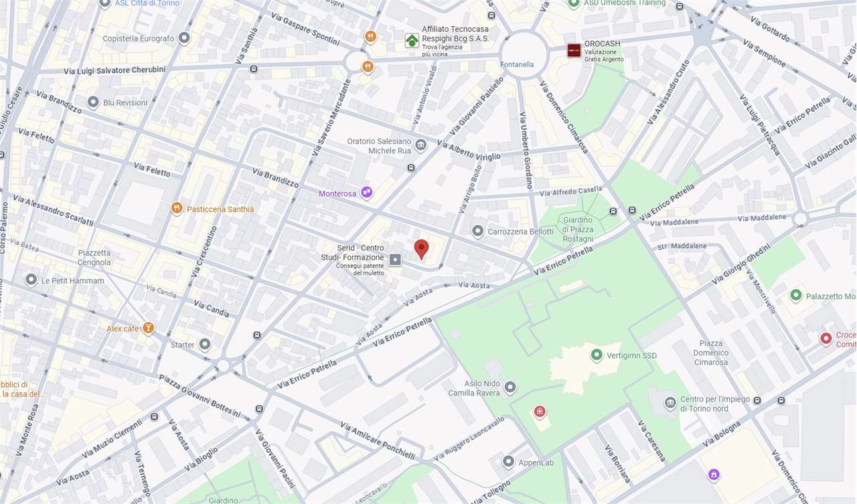Select the Giardino di Piazza Rostagni label

click(578, 229)
